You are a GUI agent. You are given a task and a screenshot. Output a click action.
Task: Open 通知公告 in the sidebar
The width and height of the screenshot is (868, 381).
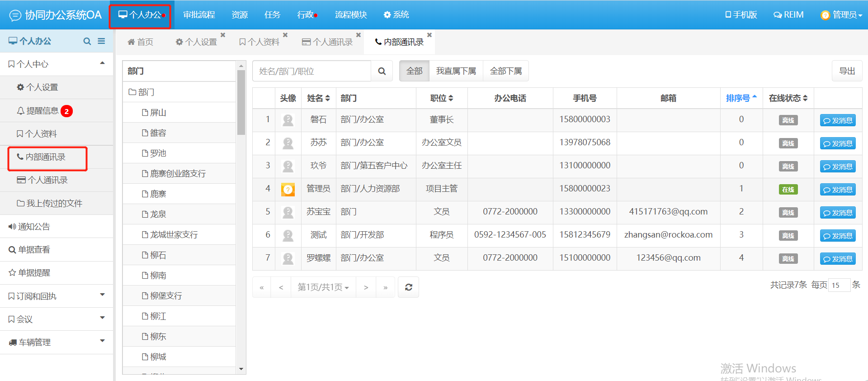[57, 227]
